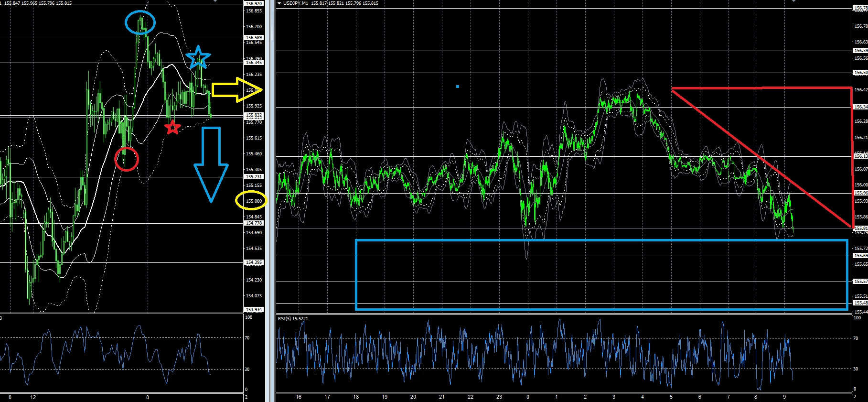Click the RSI(5) indicator label

pyautogui.click(x=293, y=318)
